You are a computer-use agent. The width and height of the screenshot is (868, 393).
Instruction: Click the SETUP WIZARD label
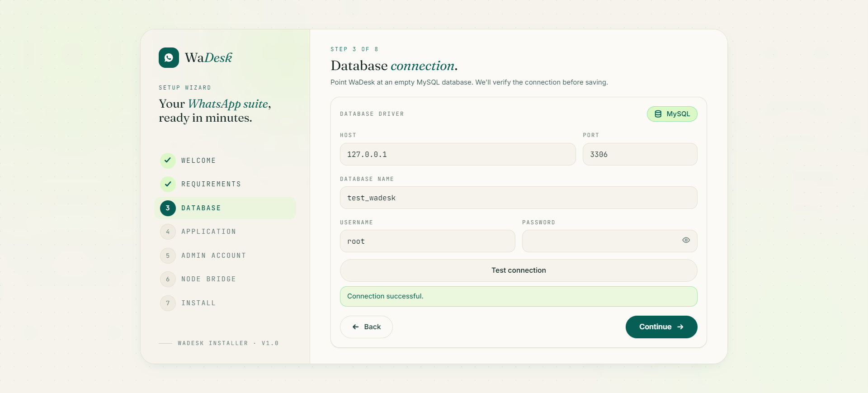point(185,88)
